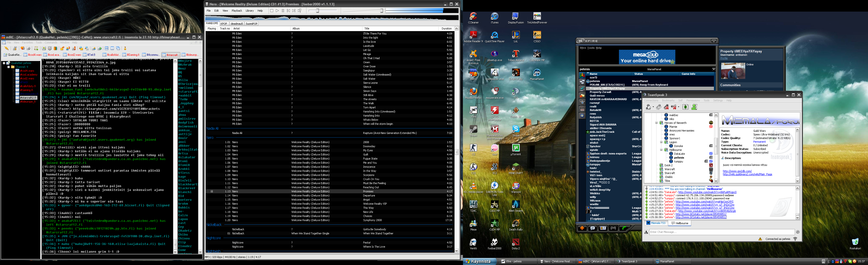The height and width of the screenshot is (265, 868).
Task: Click Xfire gamepad games button
Action: click(613, 228)
